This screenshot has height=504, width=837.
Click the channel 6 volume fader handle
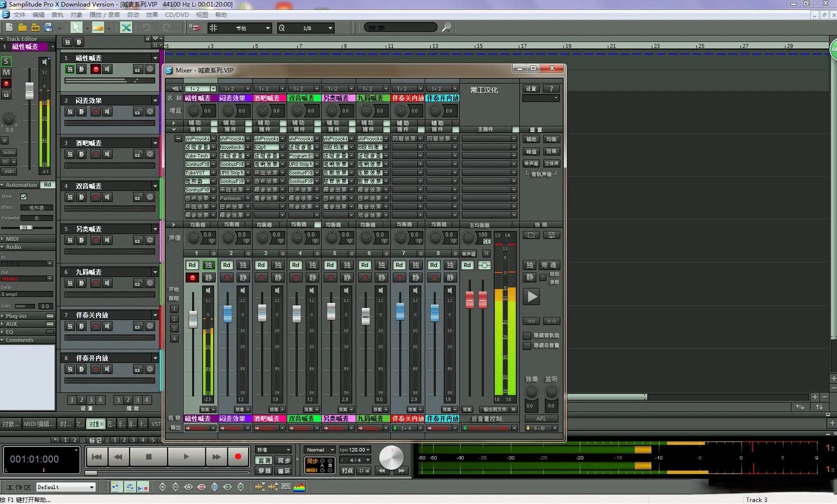(366, 315)
